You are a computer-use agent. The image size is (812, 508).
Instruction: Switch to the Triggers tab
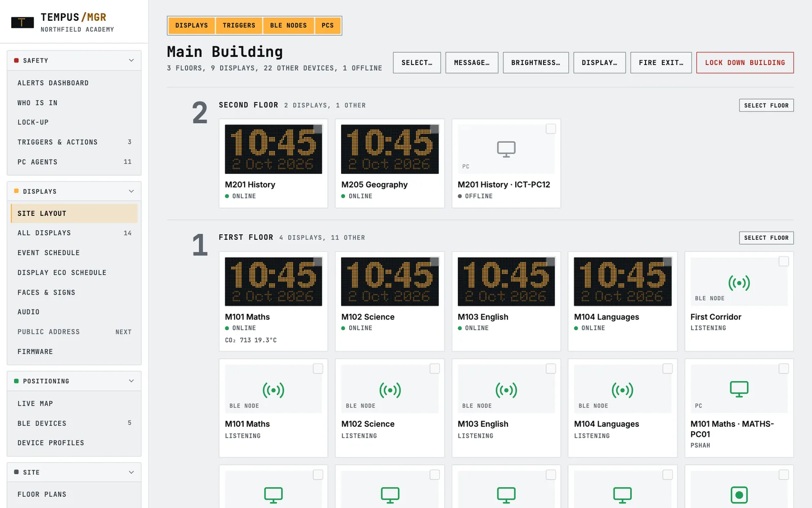(239, 25)
